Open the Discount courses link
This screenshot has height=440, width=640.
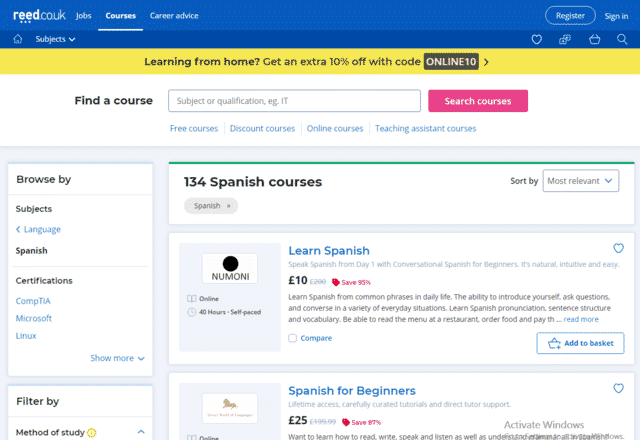click(262, 129)
